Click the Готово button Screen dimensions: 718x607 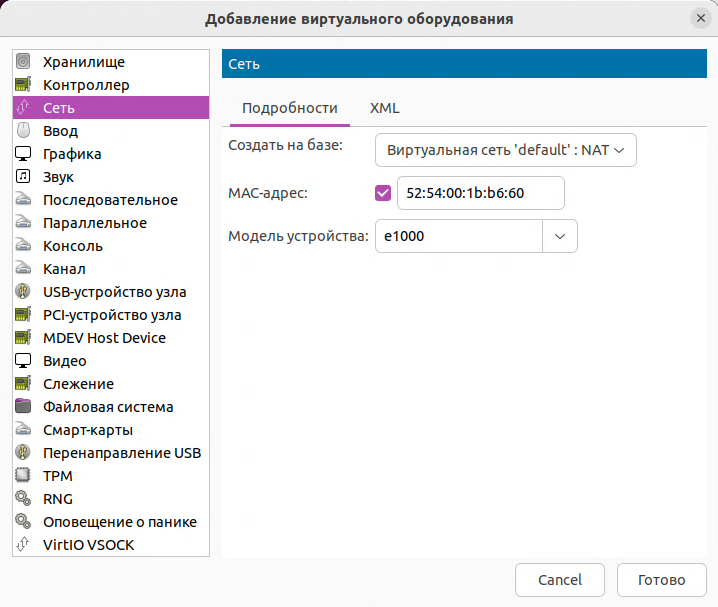click(661, 580)
